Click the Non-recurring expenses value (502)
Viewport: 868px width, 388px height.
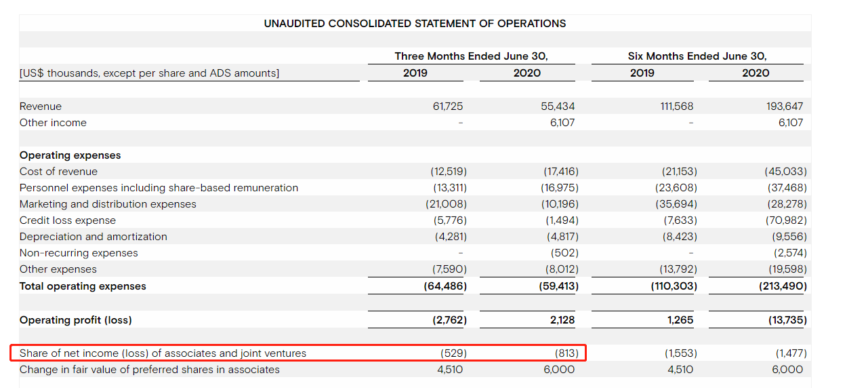(564, 253)
